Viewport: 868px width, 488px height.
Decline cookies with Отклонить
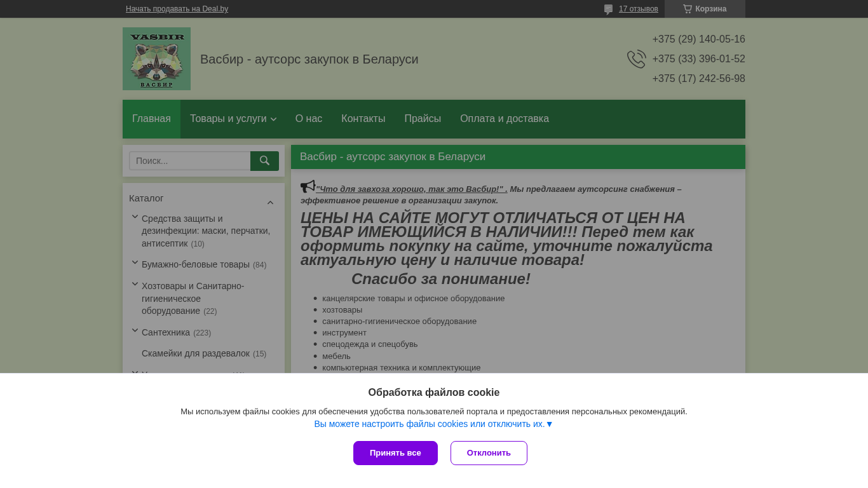(489, 453)
